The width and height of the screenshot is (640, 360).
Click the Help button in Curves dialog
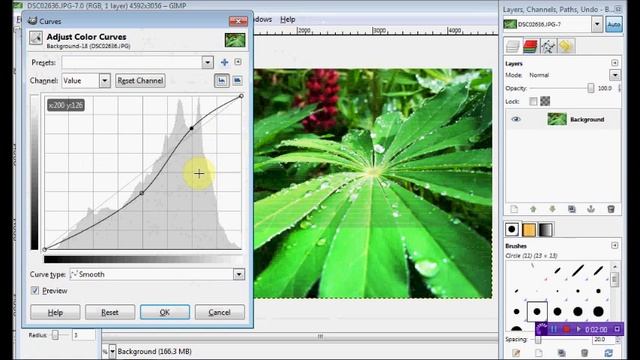point(55,312)
